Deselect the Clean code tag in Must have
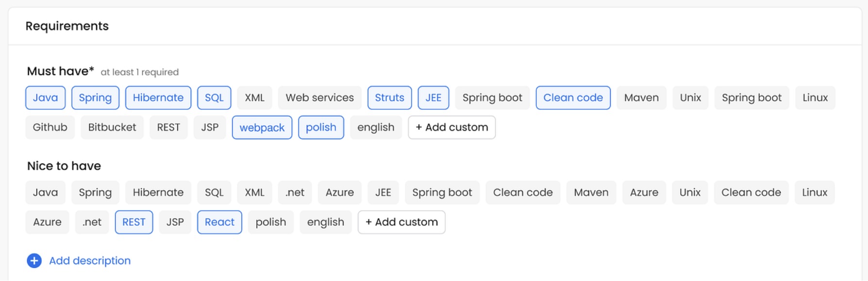Screen dimensions: 868x281 [573, 98]
